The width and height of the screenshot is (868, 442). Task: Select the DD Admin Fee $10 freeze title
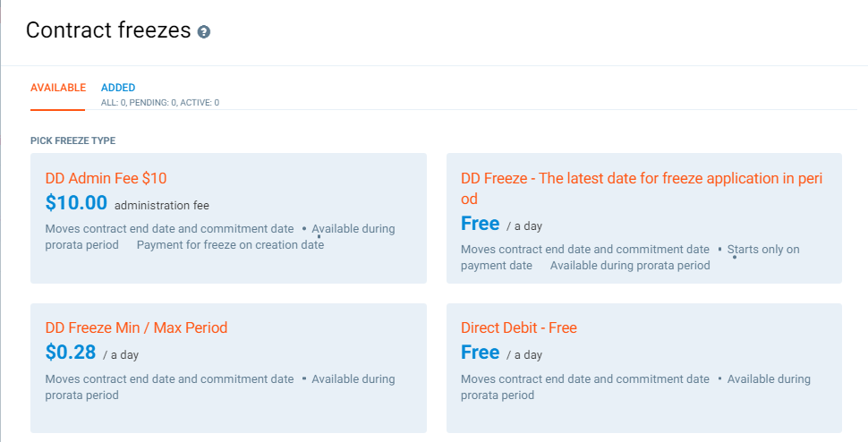click(106, 178)
